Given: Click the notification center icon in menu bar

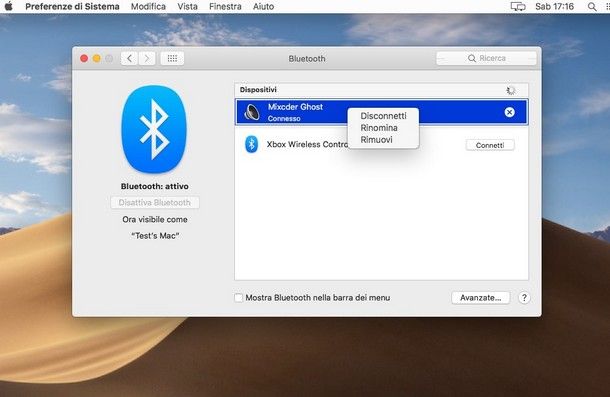Looking at the screenshot, I should coord(608,7).
